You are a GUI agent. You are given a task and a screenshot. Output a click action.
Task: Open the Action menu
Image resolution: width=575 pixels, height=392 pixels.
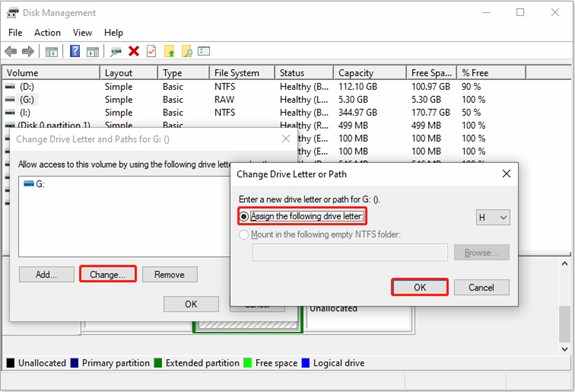(47, 33)
